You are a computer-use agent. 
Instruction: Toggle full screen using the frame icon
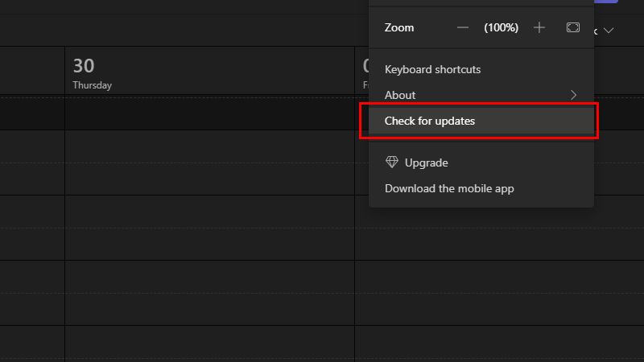[573, 27]
